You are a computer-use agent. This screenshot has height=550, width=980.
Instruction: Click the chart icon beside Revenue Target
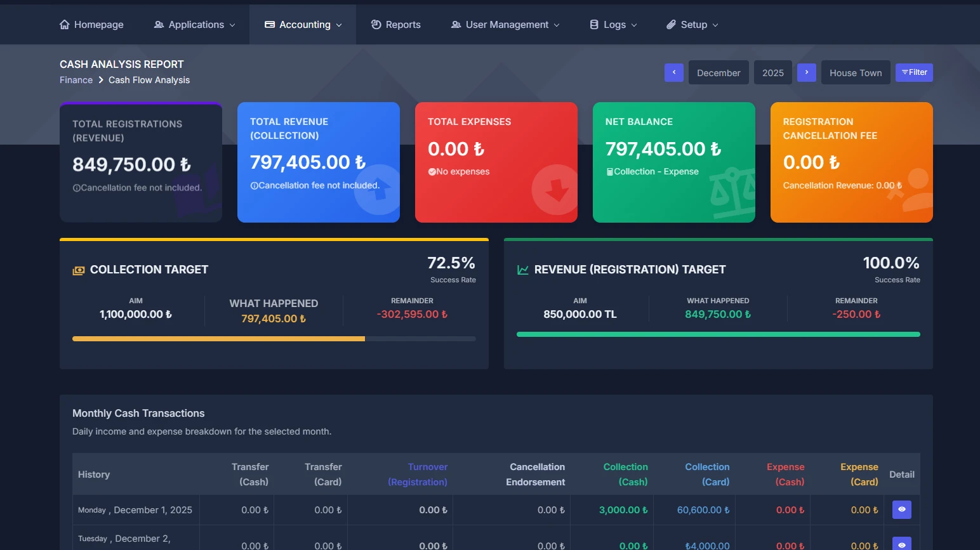click(523, 270)
